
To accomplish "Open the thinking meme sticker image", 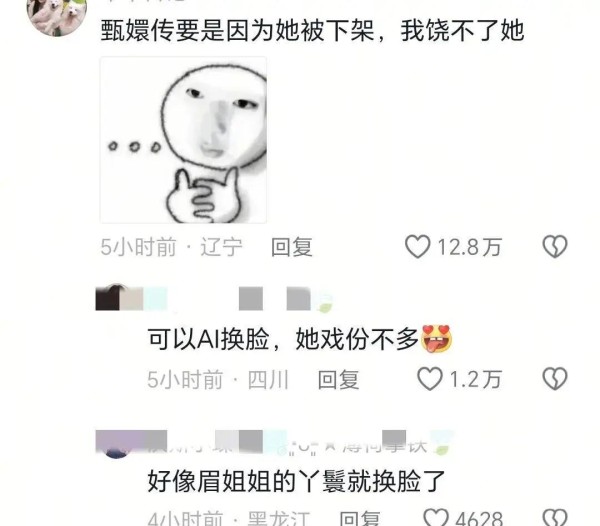I will click(183, 140).
